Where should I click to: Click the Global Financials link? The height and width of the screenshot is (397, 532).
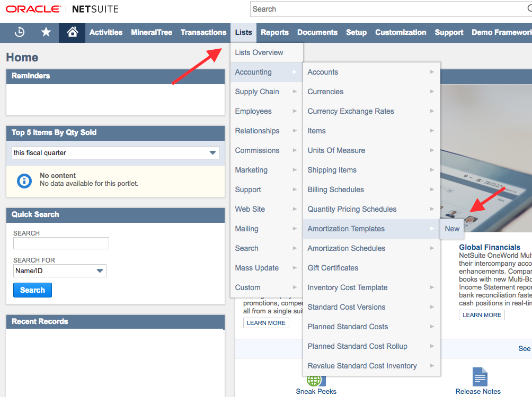[490, 247]
